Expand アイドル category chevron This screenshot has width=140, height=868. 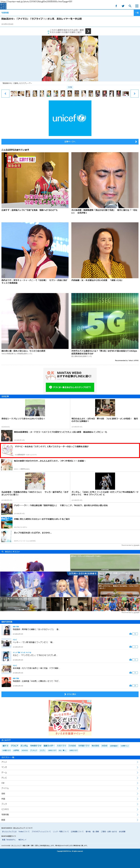click(x=137, y=788)
